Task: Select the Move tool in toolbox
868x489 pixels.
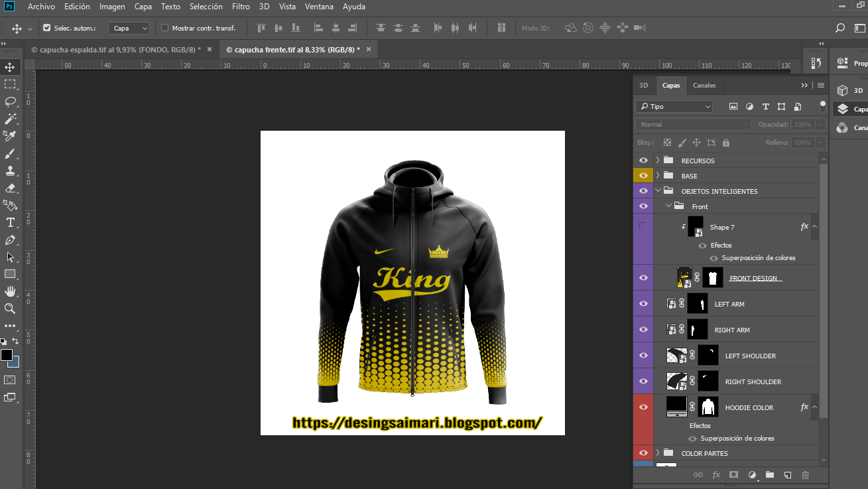Action: pos(10,67)
